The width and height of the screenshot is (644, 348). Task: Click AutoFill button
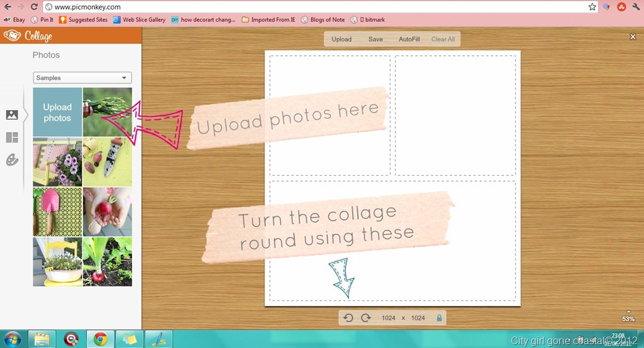click(409, 40)
